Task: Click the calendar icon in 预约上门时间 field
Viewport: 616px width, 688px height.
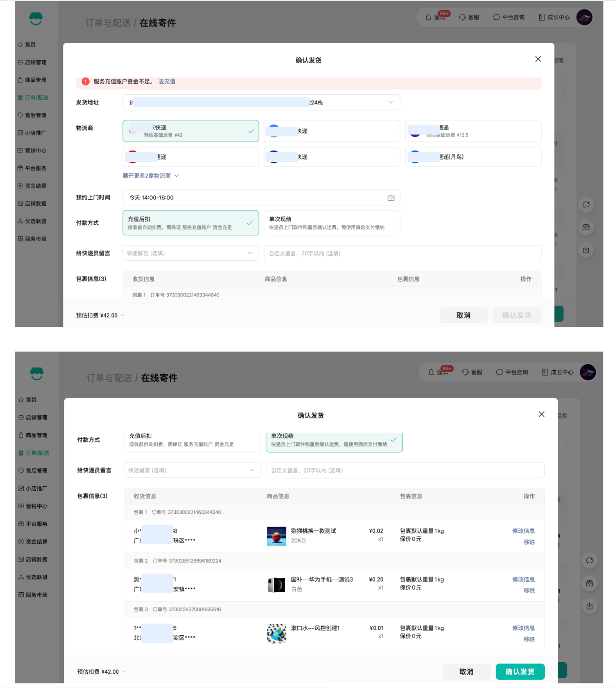Action: pyautogui.click(x=391, y=198)
